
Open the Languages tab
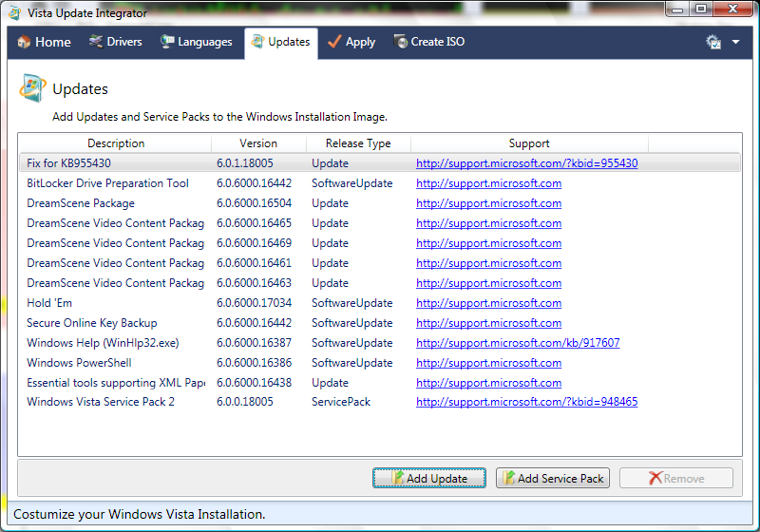[x=197, y=42]
